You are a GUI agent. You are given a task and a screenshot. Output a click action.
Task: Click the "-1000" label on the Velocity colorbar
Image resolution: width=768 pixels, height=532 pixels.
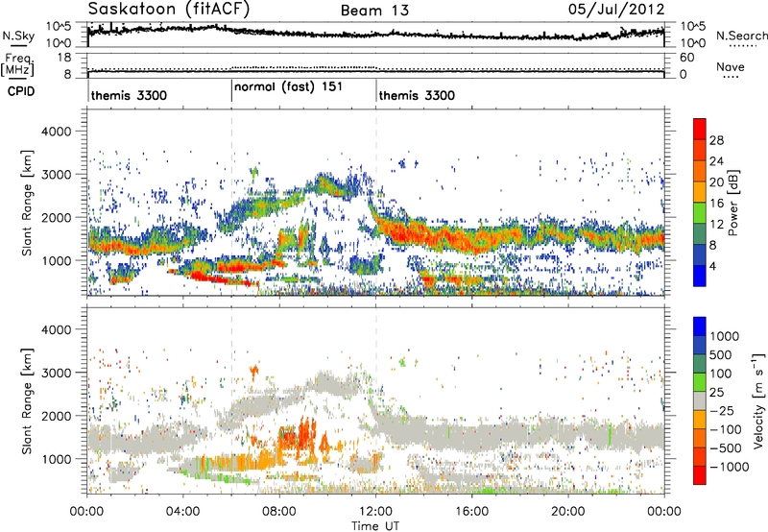tap(729, 467)
